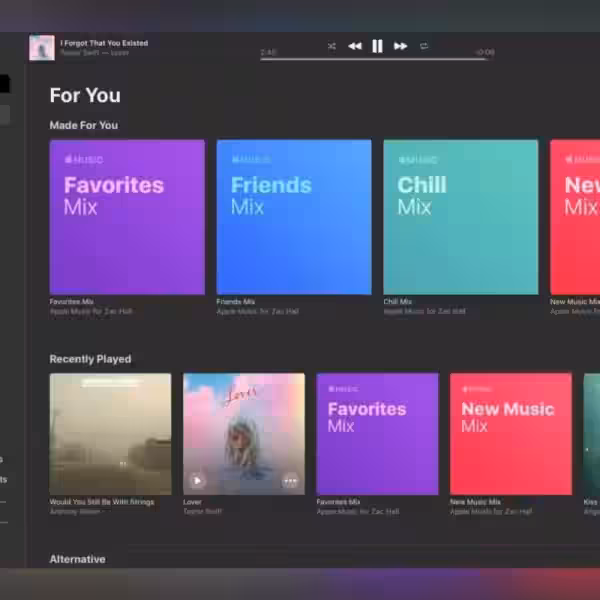Skip forward to next track
Viewport: 600px width, 600px height.
400,46
